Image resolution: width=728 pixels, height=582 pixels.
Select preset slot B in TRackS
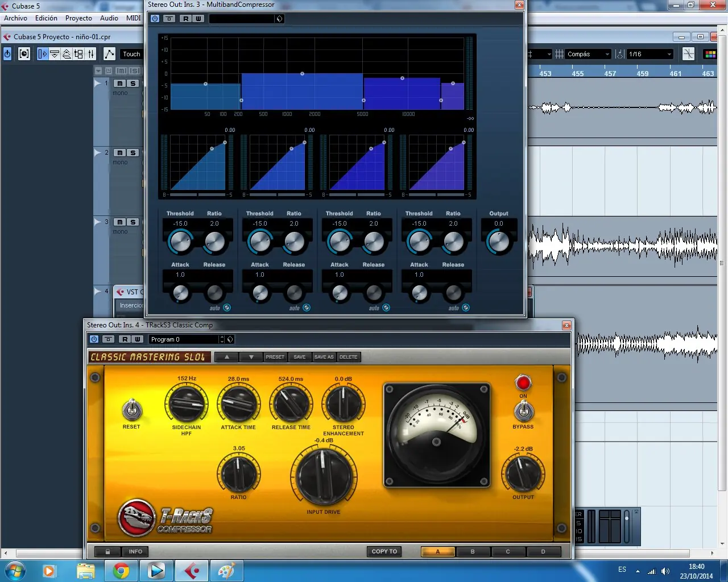[473, 551]
